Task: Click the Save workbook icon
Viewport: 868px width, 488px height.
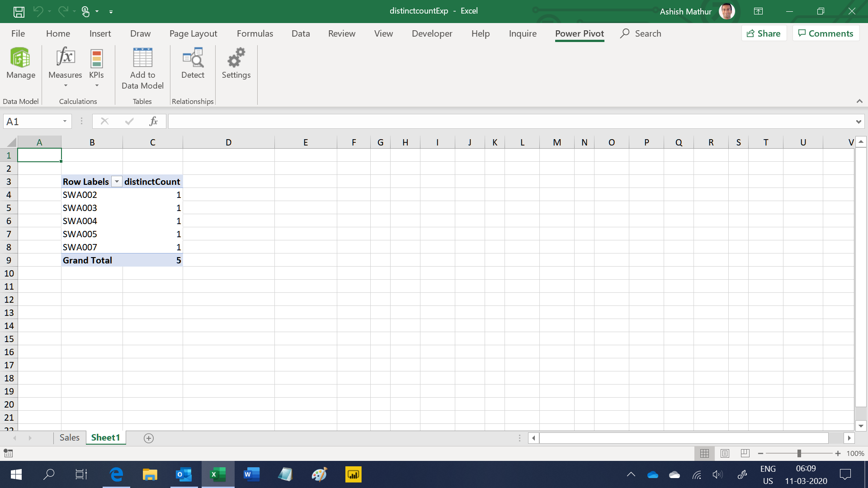Action: pyautogui.click(x=19, y=11)
